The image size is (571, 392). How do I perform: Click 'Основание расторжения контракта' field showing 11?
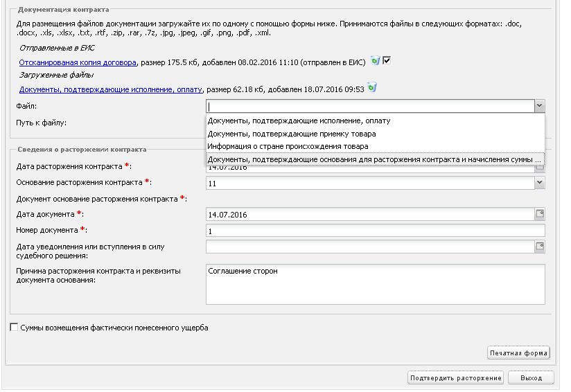370,183
